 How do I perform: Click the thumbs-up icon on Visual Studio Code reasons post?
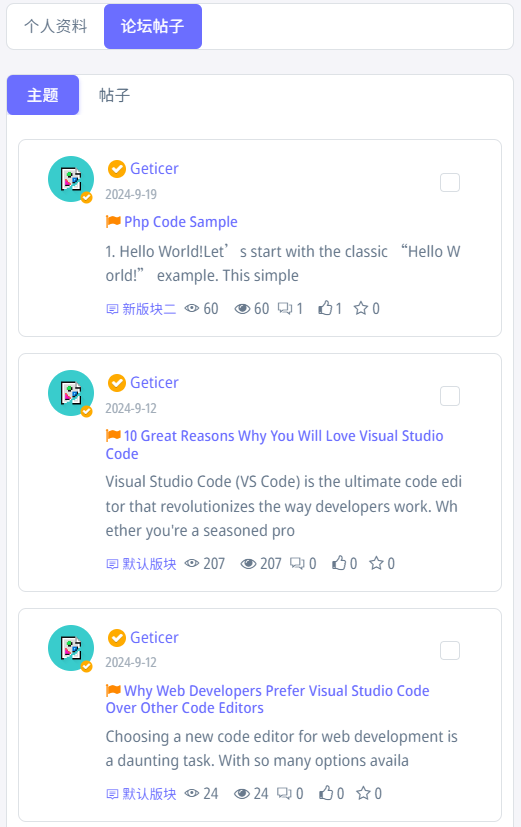(339, 563)
